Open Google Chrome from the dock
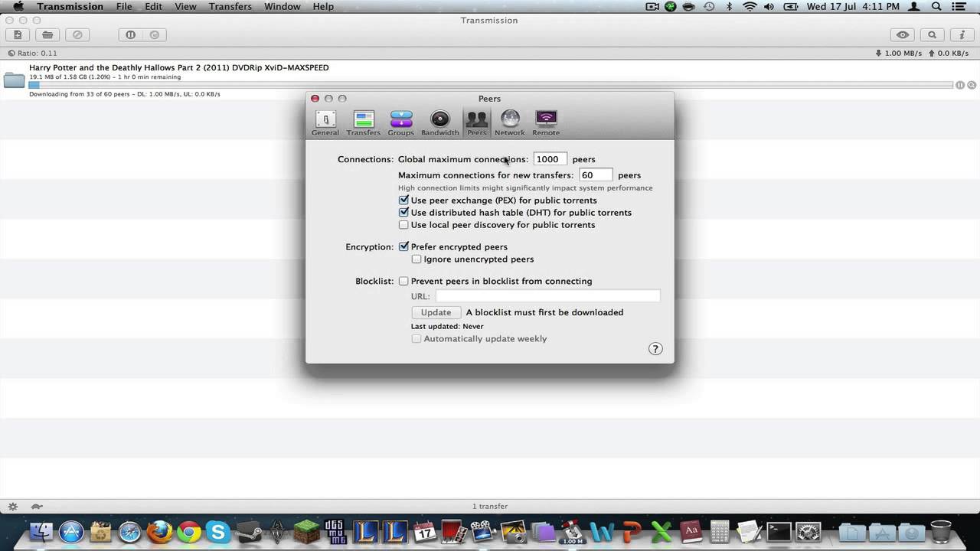The height and width of the screenshot is (551, 980). pyautogui.click(x=189, y=531)
